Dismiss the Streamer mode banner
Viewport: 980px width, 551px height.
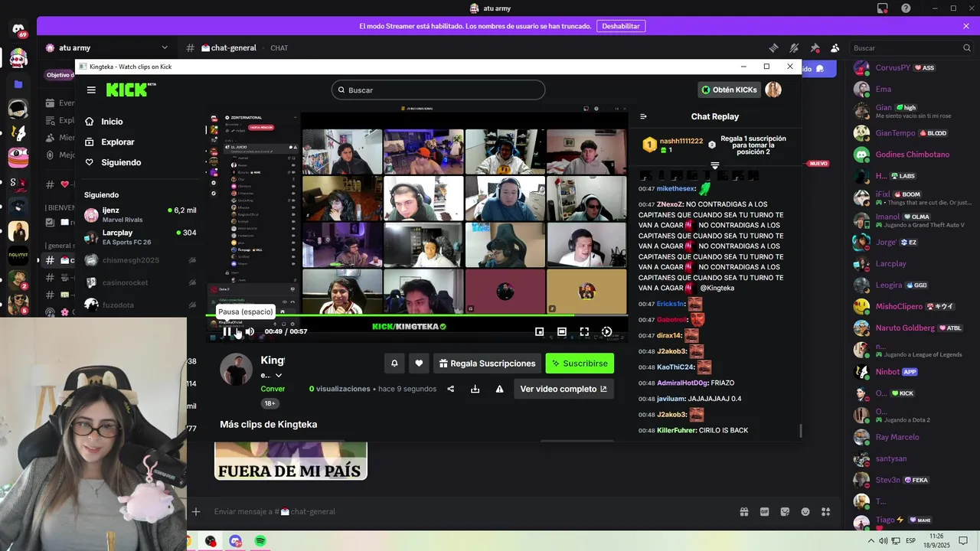click(965, 26)
